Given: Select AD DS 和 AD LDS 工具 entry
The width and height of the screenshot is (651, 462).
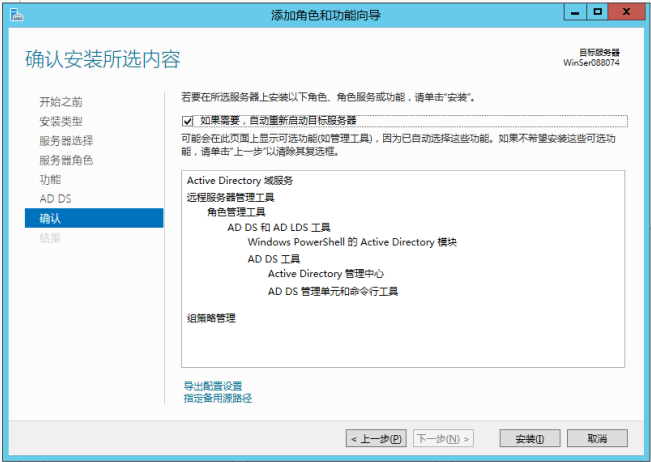Looking at the screenshot, I should point(279,227).
